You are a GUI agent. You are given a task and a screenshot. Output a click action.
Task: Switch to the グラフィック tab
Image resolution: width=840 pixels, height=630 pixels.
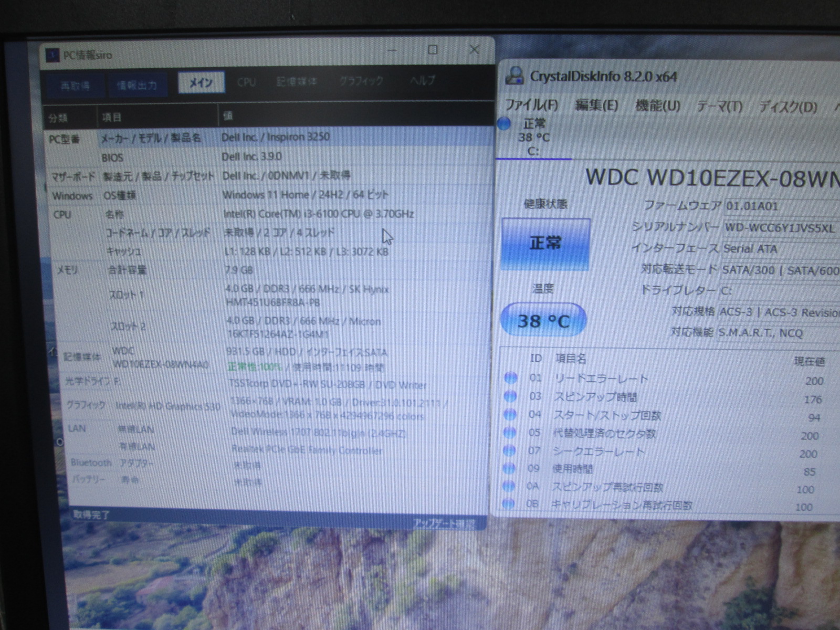coord(361,81)
